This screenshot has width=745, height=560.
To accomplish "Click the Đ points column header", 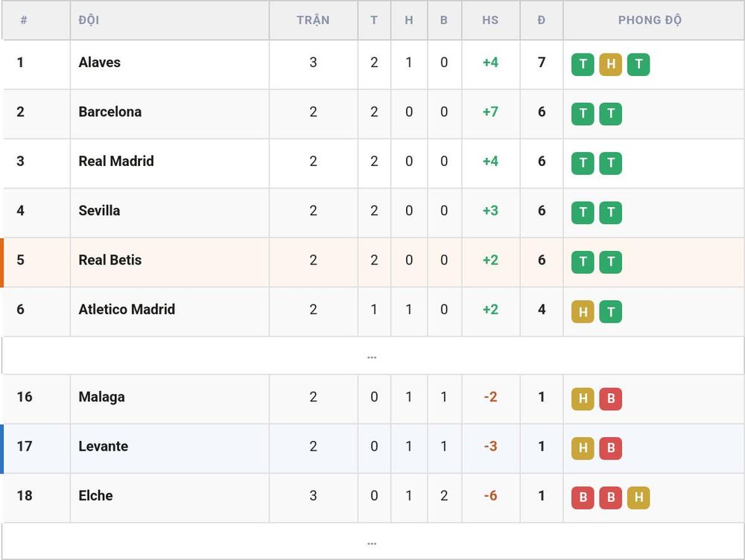I will tap(541, 20).
